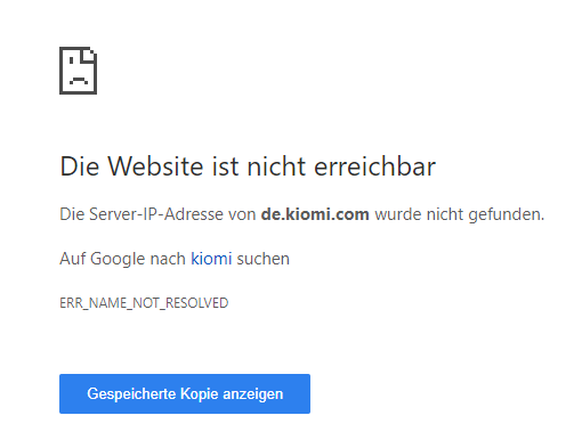Screen dimensions: 582x448
Task: Click the word nicht in the large heading
Action: (x=277, y=166)
